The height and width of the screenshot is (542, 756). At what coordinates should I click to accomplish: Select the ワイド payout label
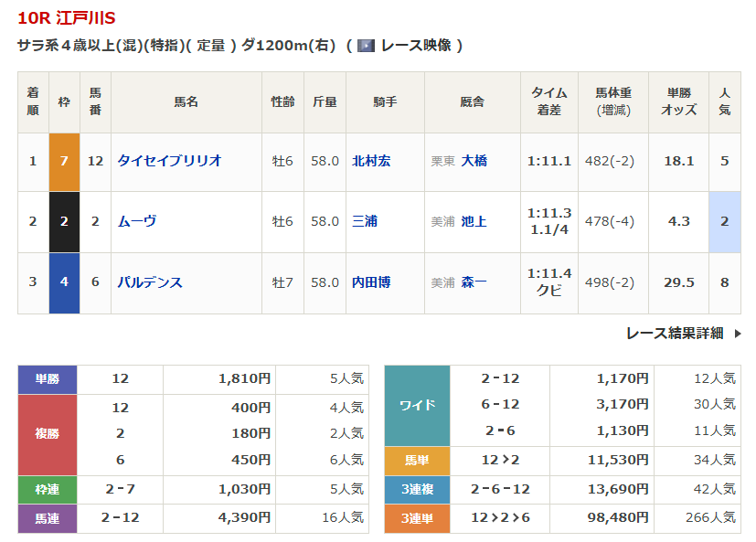tap(417, 404)
